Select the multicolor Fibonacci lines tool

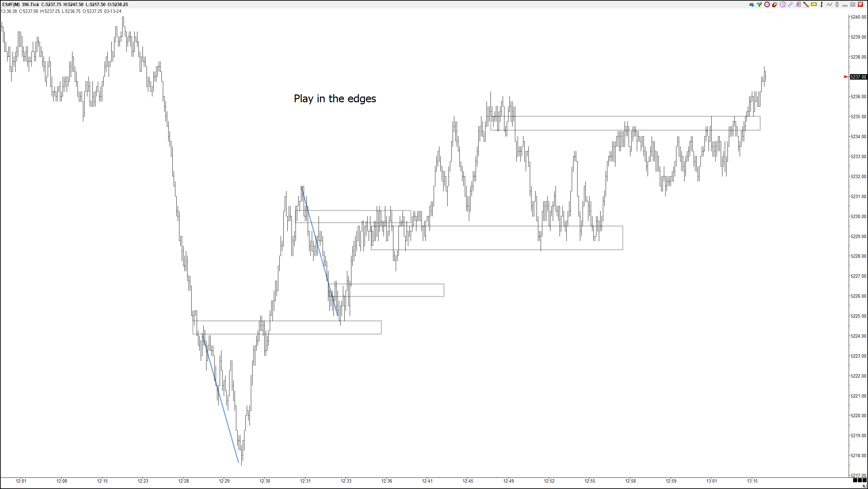click(x=798, y=4)
